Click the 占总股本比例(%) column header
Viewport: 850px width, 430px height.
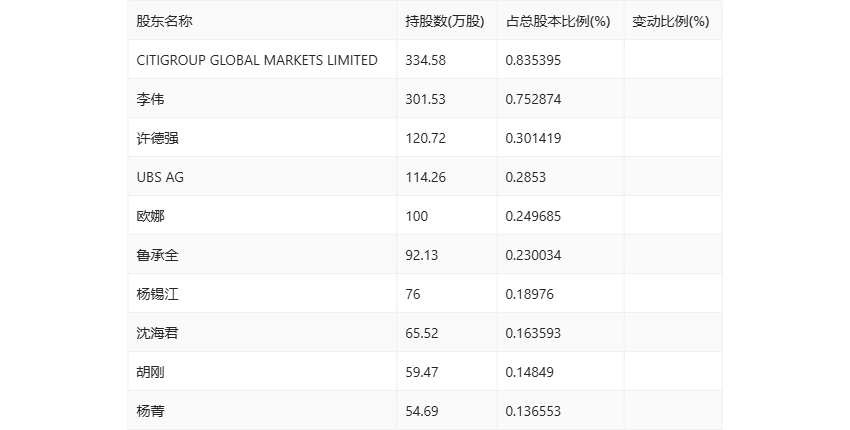pyautogui.click(x=558, y=21)
